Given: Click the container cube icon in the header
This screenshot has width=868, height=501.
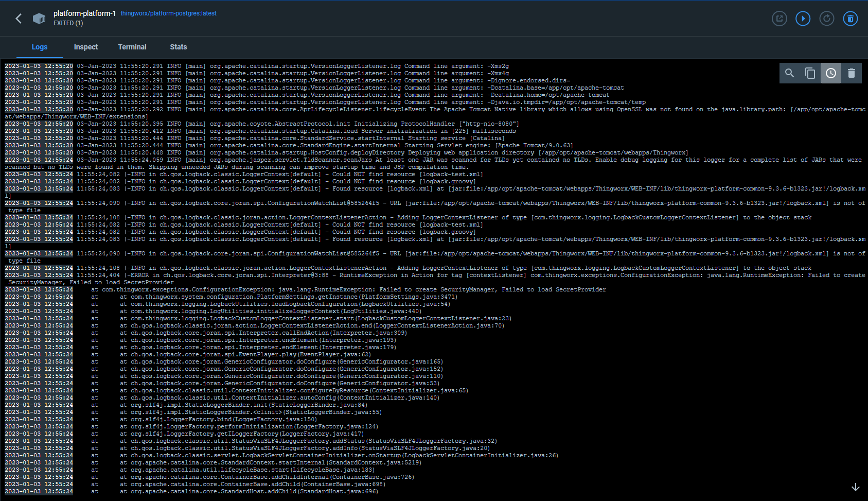Looking at the screenshot, I should [39, 18].
